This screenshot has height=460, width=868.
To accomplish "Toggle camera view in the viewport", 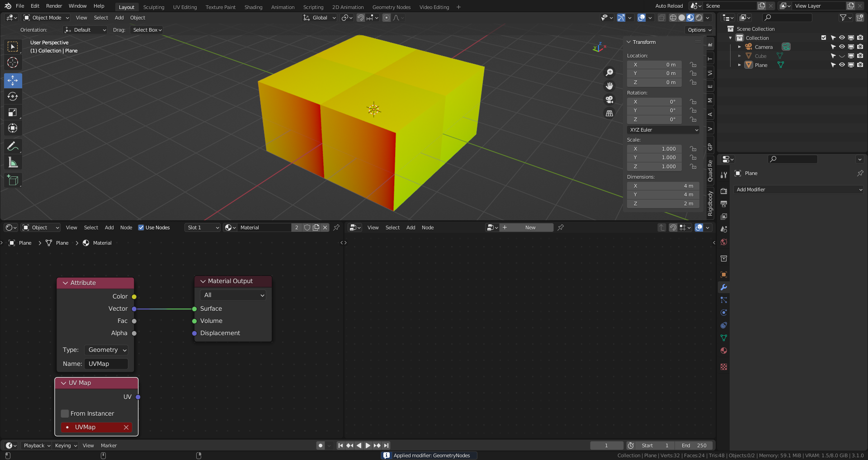I will (609, 100).
